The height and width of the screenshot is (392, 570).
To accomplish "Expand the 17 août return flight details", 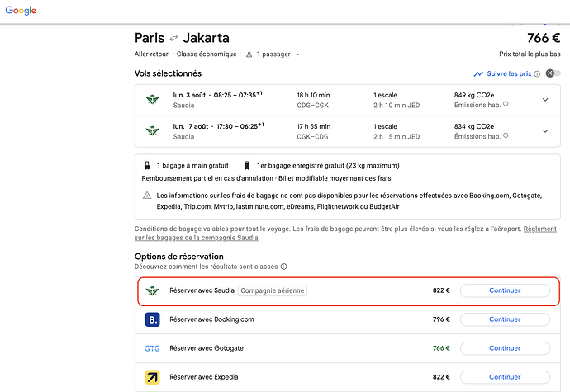I will click(x=545, y=130).
